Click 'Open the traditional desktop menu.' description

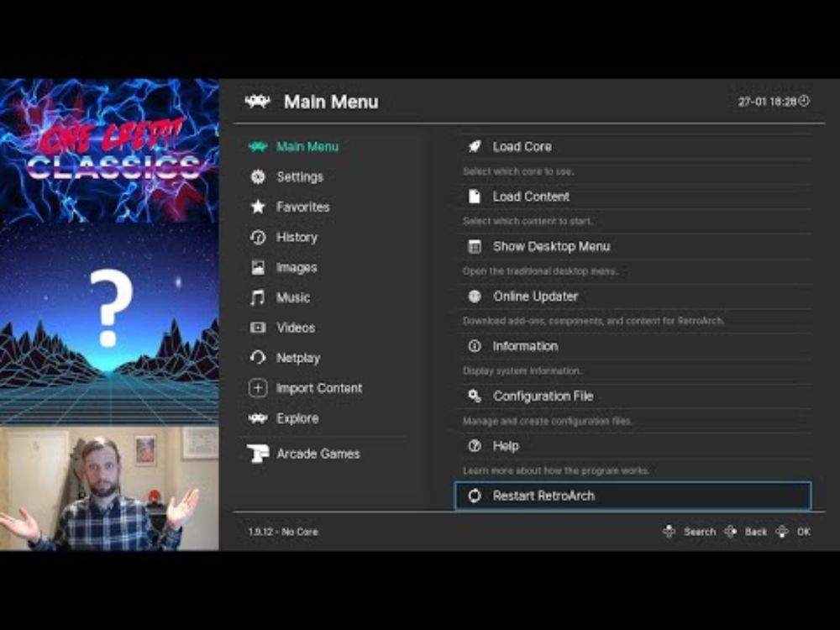coord(540,271)
